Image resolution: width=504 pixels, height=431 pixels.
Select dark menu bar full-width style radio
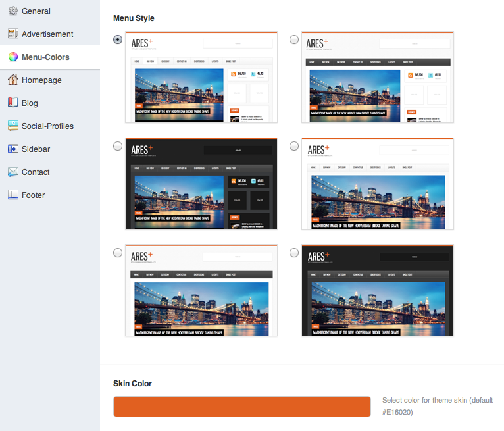pyautogui.click(x=118, y=253)
